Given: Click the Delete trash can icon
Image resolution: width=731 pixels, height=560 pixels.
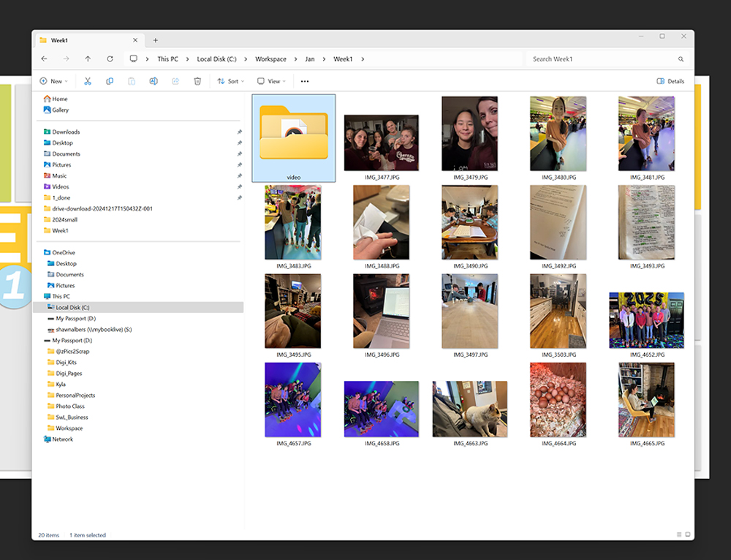Looking at the screenshot, I should 197,81.
